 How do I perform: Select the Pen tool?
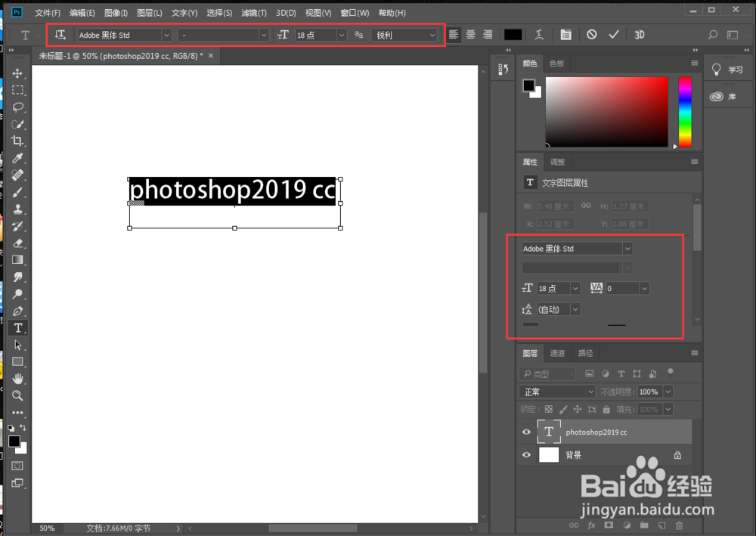pos(17,311)
